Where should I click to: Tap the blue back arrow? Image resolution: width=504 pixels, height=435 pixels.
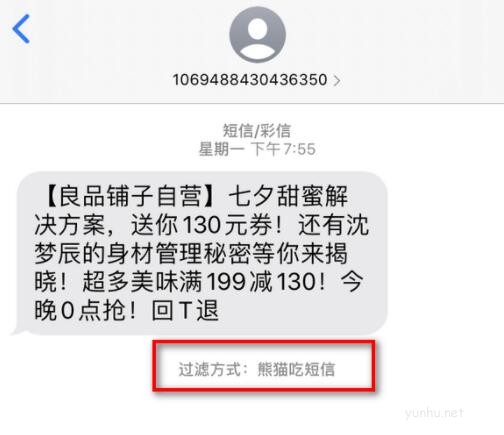click(21, 29)
